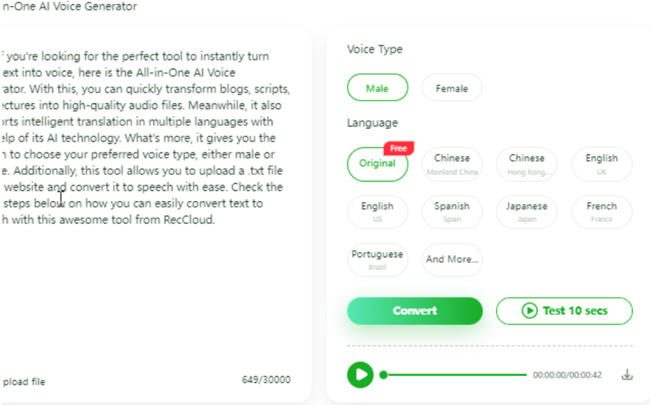The width and height of the screenshot is (650, 405).
Task: Choose the Original language option
Action: click(x=377, y=164)
